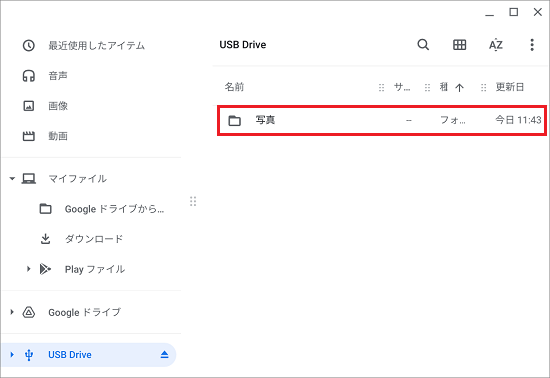550x378 pixels.
Task: Eject the USB Drive
Action: point(164,355)
